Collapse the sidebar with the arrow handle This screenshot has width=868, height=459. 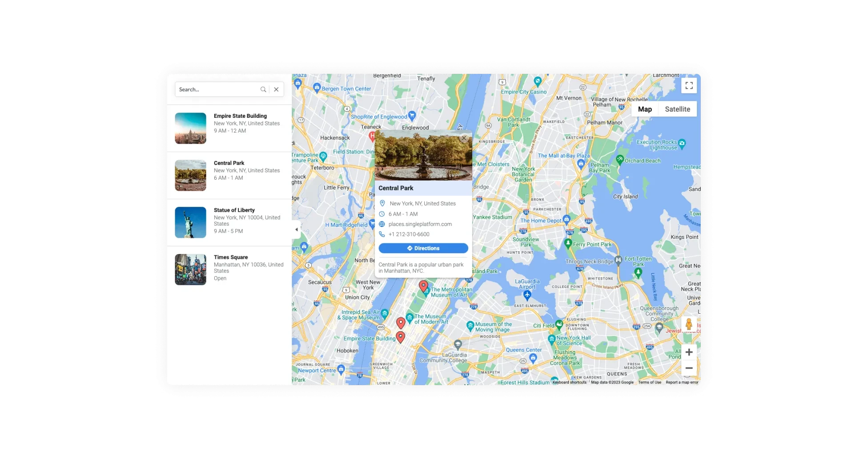pyautogui.click(x=297, y=229)
